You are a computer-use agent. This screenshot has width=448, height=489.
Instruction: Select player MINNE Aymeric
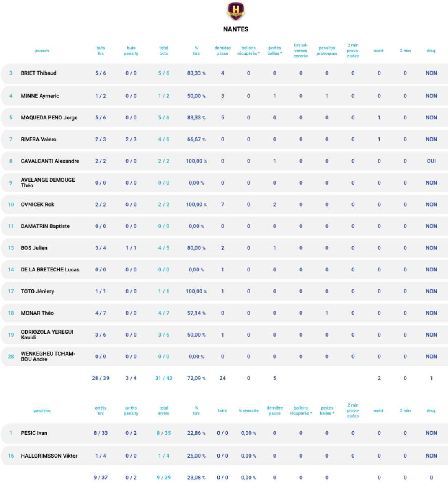point(40,96)
